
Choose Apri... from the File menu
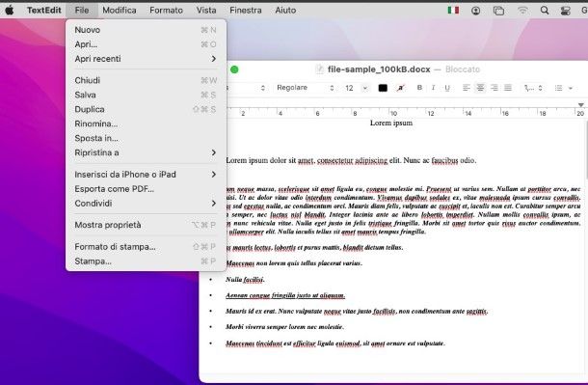coord(146,44)
